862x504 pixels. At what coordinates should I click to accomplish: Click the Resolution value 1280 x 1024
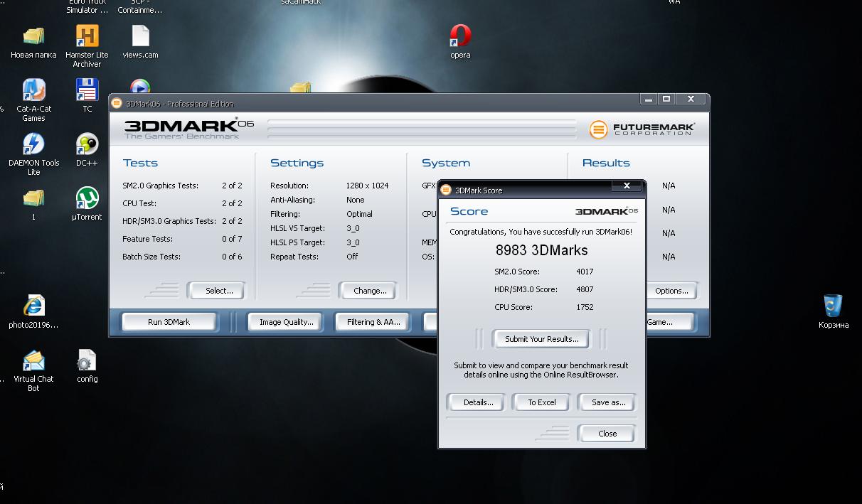pos(367,186)
